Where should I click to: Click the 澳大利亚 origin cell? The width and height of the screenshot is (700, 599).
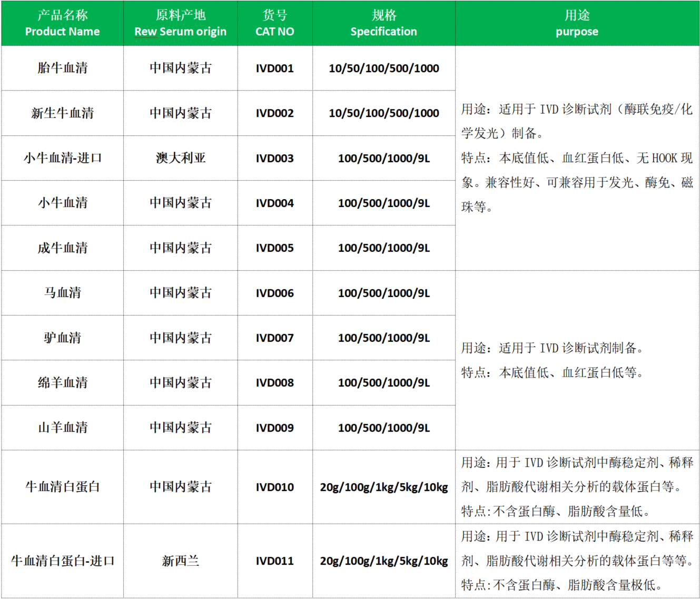tap(180, 158)
